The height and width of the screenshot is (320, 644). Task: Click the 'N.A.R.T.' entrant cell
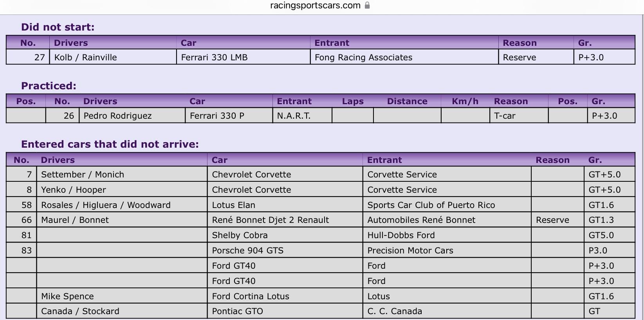[302, 116]
